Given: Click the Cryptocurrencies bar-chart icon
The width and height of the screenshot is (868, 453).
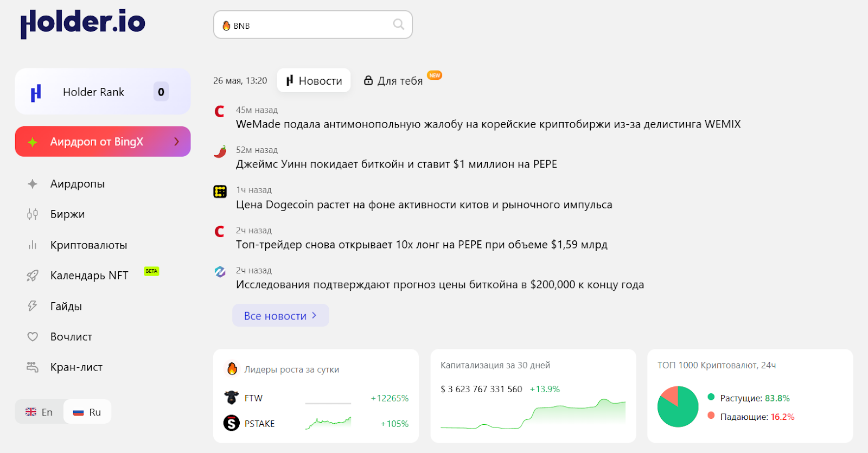Looking at the screenshot, I should pos(33,245).
